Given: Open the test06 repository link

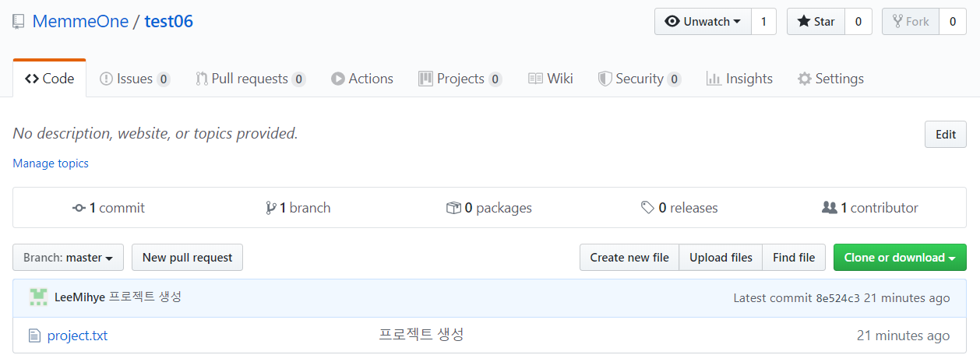Looking at the screenshot, I should tap(168, 21).
